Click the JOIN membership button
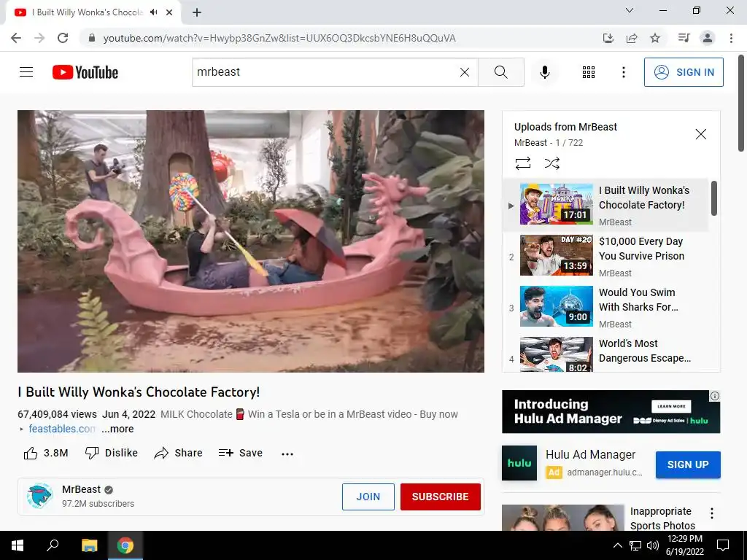This screenshot has height=560, width=747. [x=368, y=497]
